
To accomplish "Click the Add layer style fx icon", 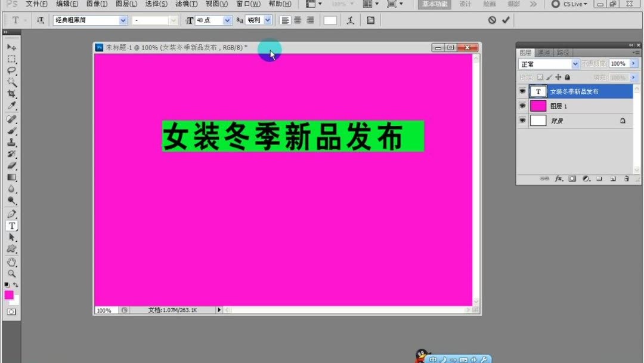I will [x=559, y=179].
